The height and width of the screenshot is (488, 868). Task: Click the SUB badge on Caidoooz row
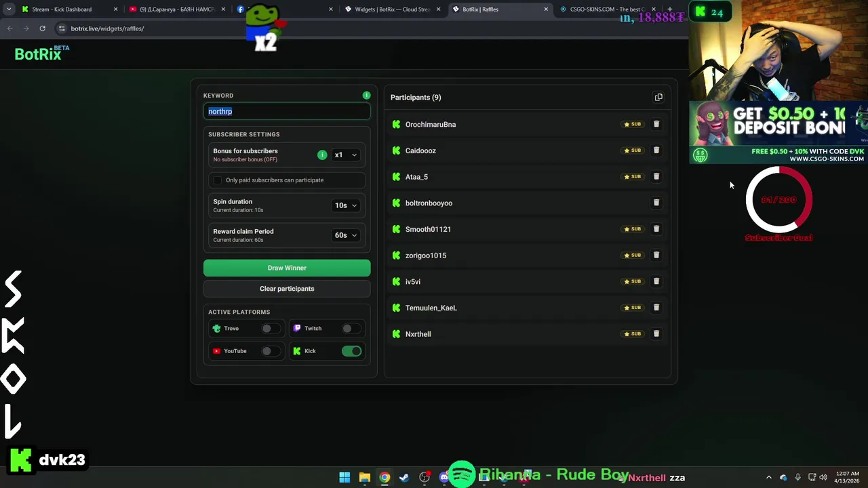pos(633,150)
